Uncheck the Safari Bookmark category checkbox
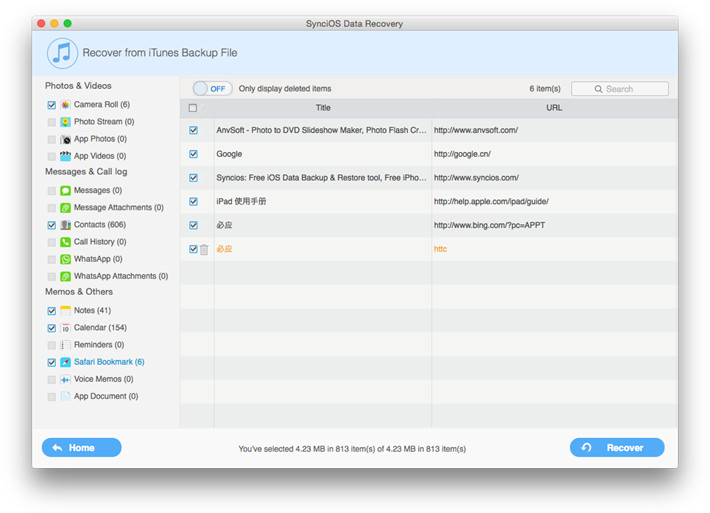This screenshot has height=513, width=710. pyautogui.click(x=52, y=363)
